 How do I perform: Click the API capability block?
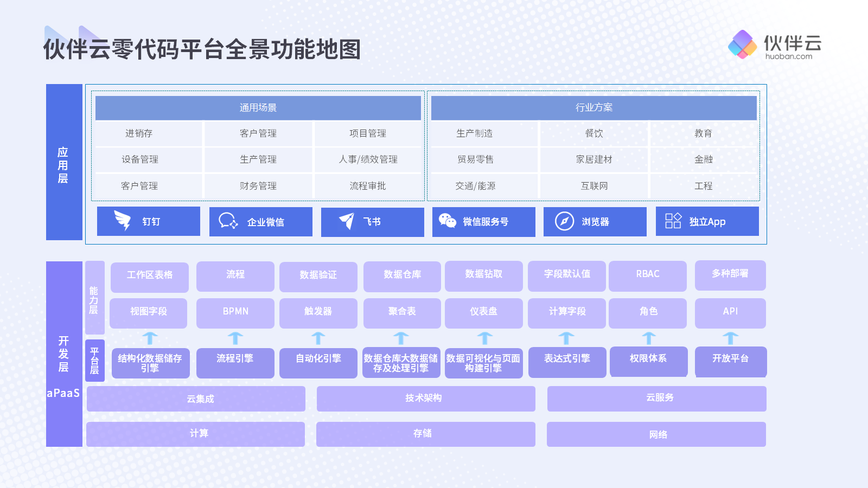point(730,312)
